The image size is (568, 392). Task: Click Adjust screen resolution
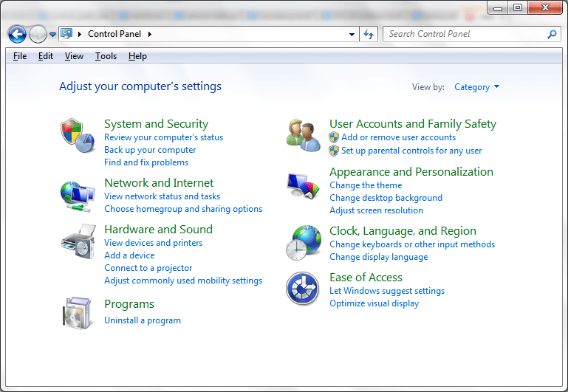point(377,210)
